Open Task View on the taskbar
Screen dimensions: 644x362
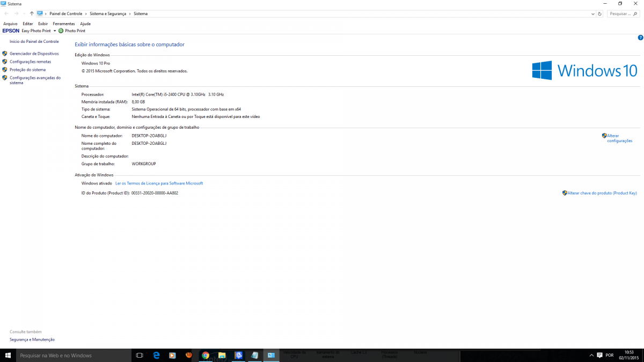pyautogui.click(x=140, y=355)
